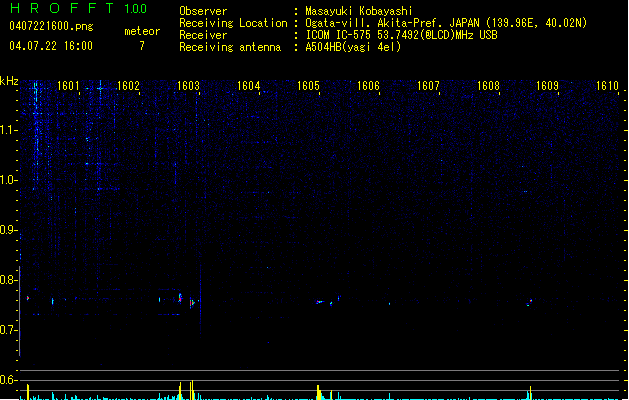The width and height of the screenshot is (629, 400).
Task: Click the meteor echo between 1608 and 1609
Action: (x=530, y=303)
